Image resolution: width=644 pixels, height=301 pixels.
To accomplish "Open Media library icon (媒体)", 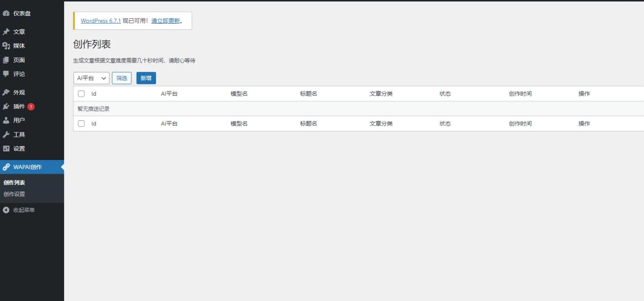I will point(6,46).
